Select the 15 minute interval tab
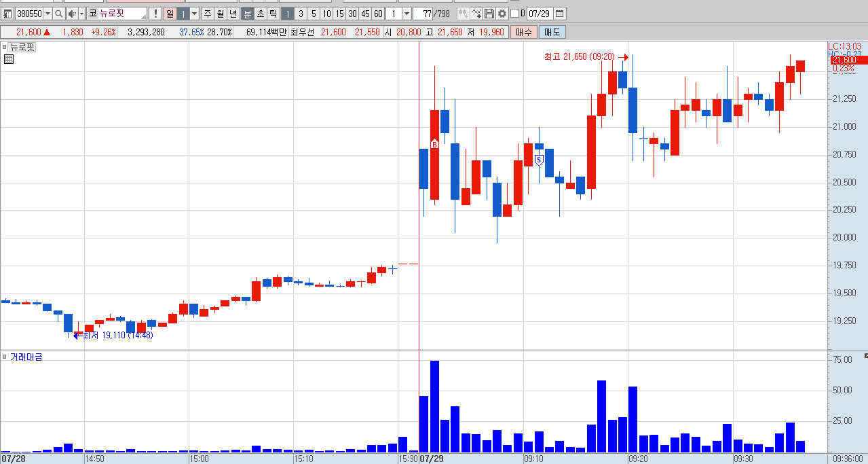868x464 pixels. 339,14
